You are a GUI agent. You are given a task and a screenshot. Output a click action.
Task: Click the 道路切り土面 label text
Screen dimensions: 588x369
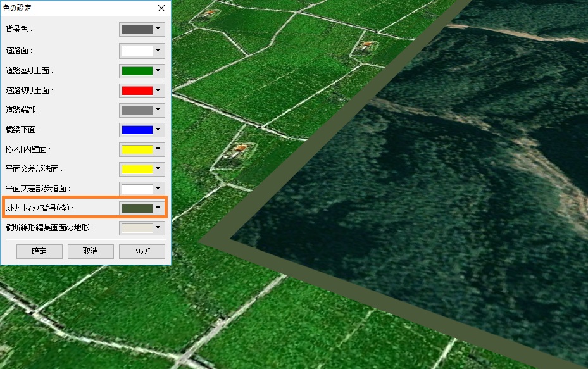tap(29, 91)
